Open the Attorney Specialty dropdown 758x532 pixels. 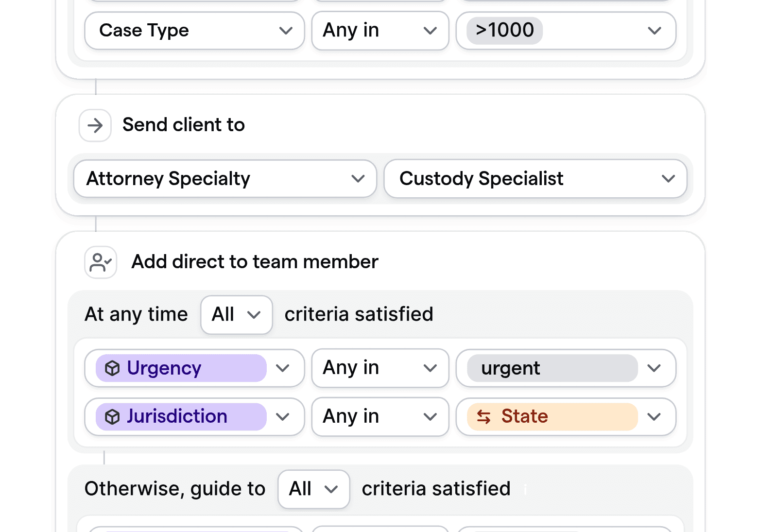tap(224, 179)
